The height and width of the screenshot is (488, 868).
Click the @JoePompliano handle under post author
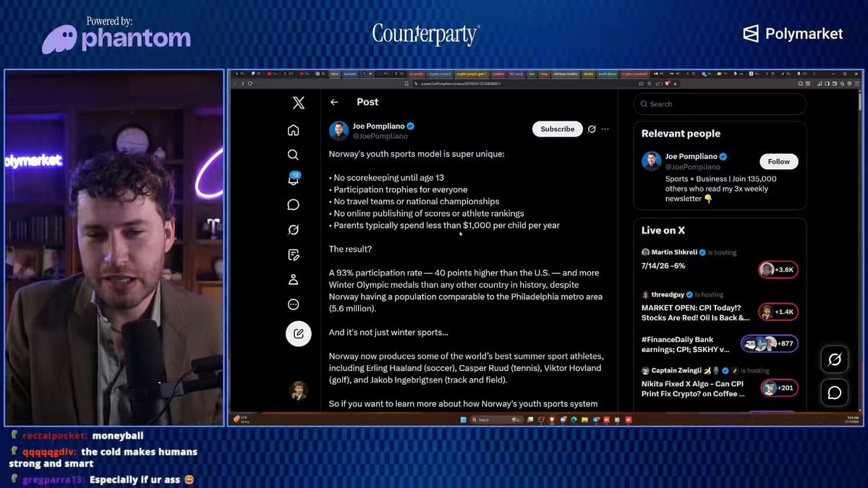(380, 136)
